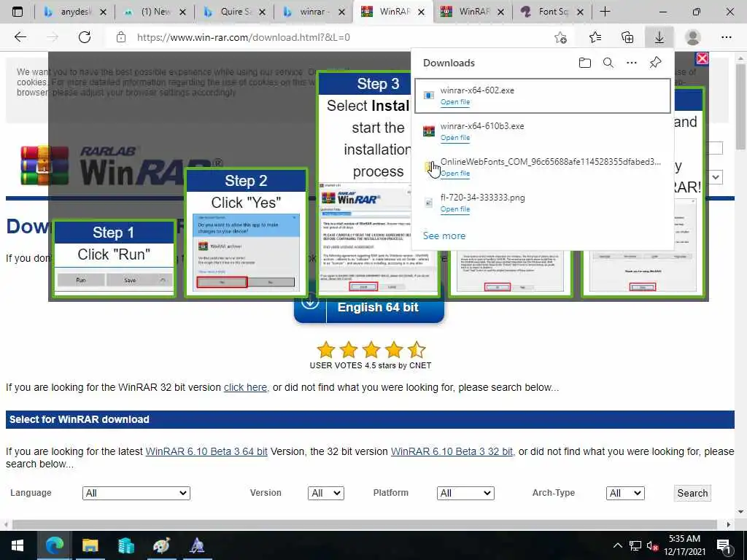Image resolution: width=747 pixels, height=560 pixels.
Task: Expand the Version dropdown
Action: click(x=326, y=494)
